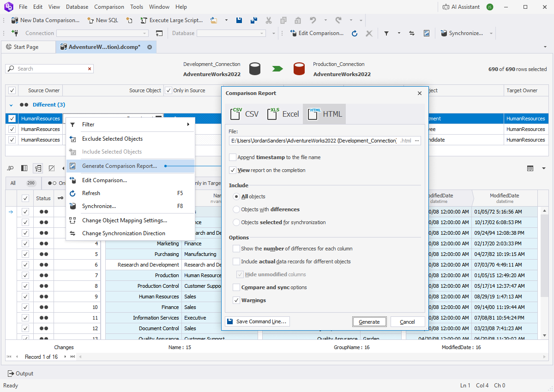Click the Search input field
The width and height of the screenshot is (554, 392).
point(50,69)
